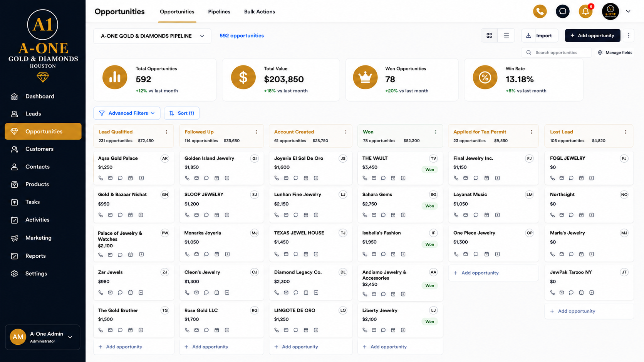Click the Search opportunities field

pos(556,52)
